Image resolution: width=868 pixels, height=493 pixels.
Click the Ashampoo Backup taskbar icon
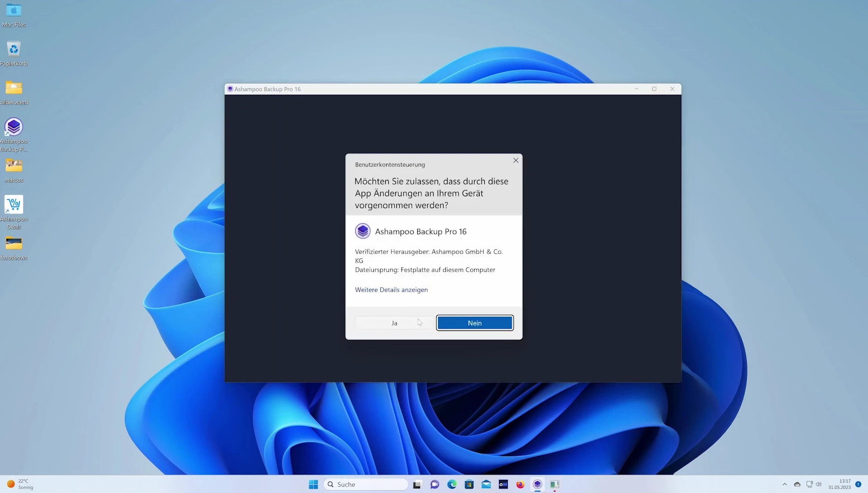click(x=537, y=484)
